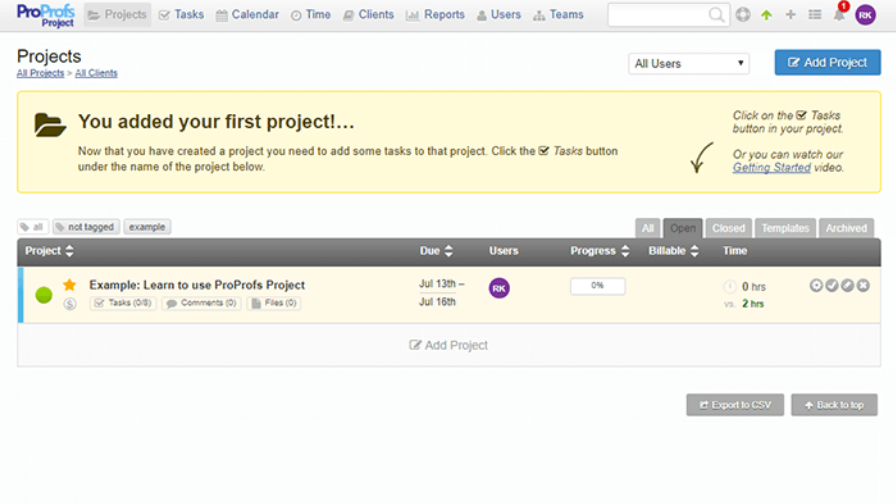Click Export to CSV button
Image resolution: width=896 pixels, height=504 pixels.
[x=735, y=405]
